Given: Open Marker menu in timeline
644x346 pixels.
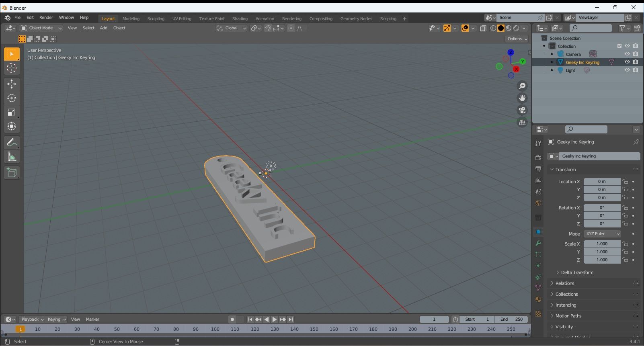Looking at the screenshot, I should coord(92,319).
